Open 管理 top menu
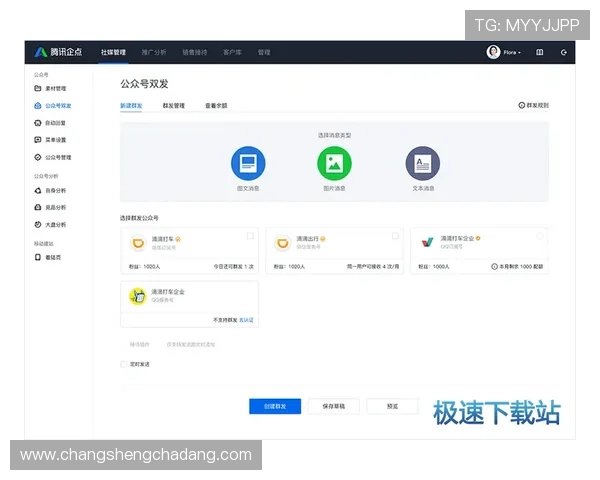 264,52
